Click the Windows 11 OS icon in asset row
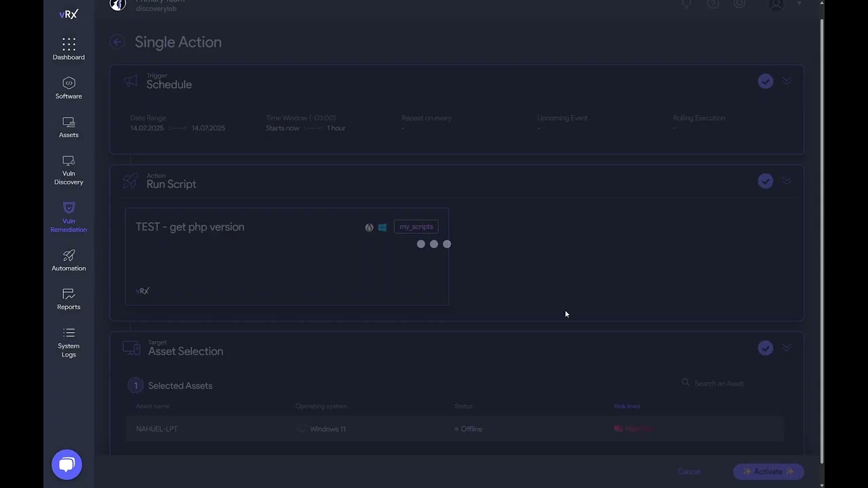 pos(302,429)
